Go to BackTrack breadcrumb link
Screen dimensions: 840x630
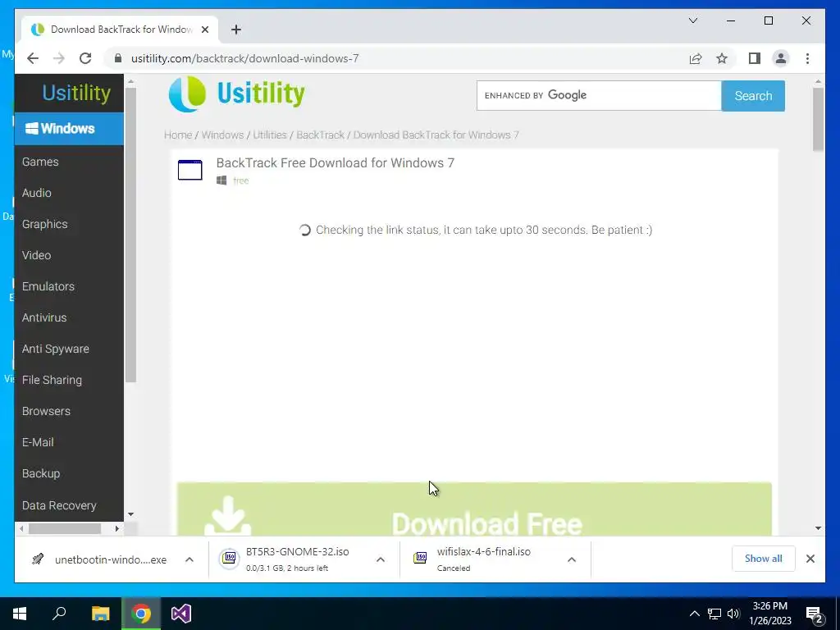321,135
